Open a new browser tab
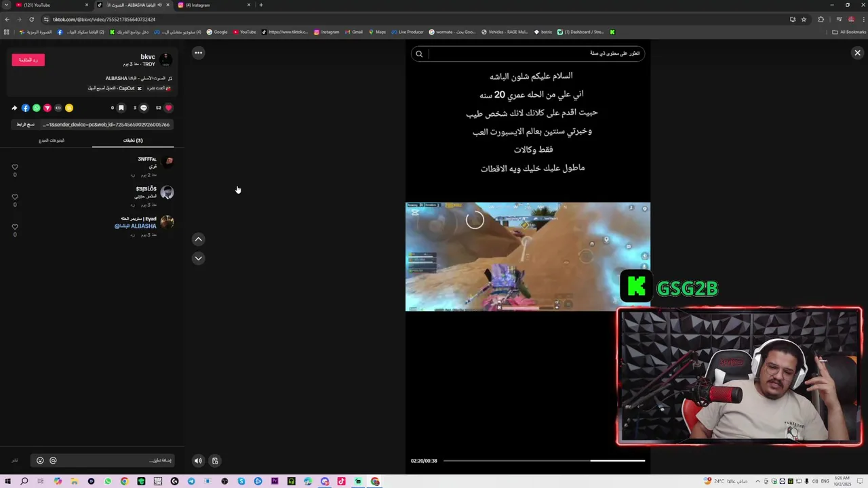868x488 pixels. [261, 5]
